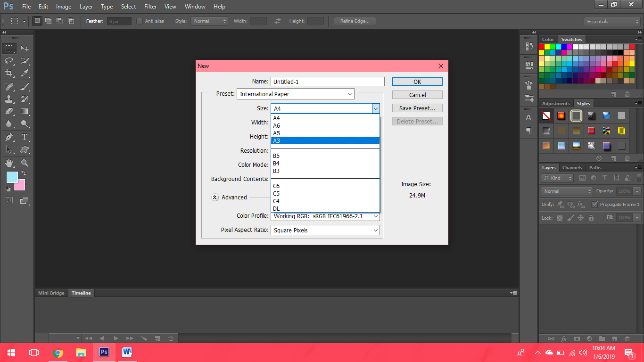Toggle the type layer filter icon

(605, 178)
